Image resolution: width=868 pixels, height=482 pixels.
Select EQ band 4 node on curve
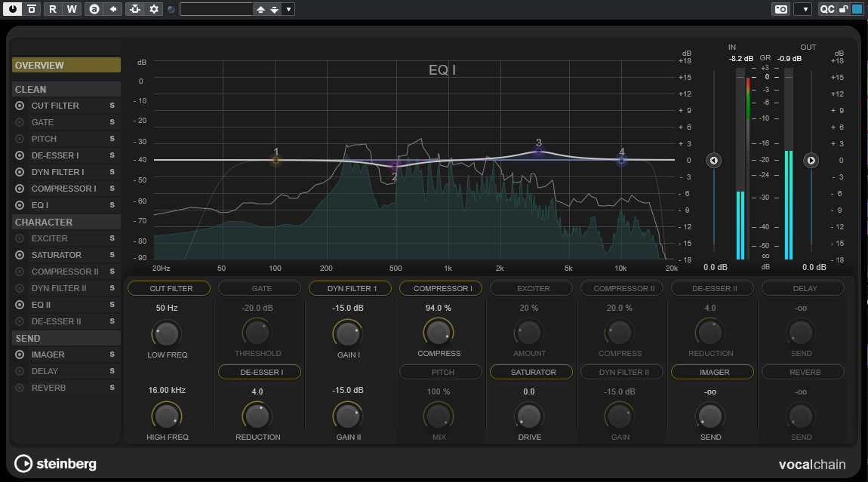click(x=622, y=161)
